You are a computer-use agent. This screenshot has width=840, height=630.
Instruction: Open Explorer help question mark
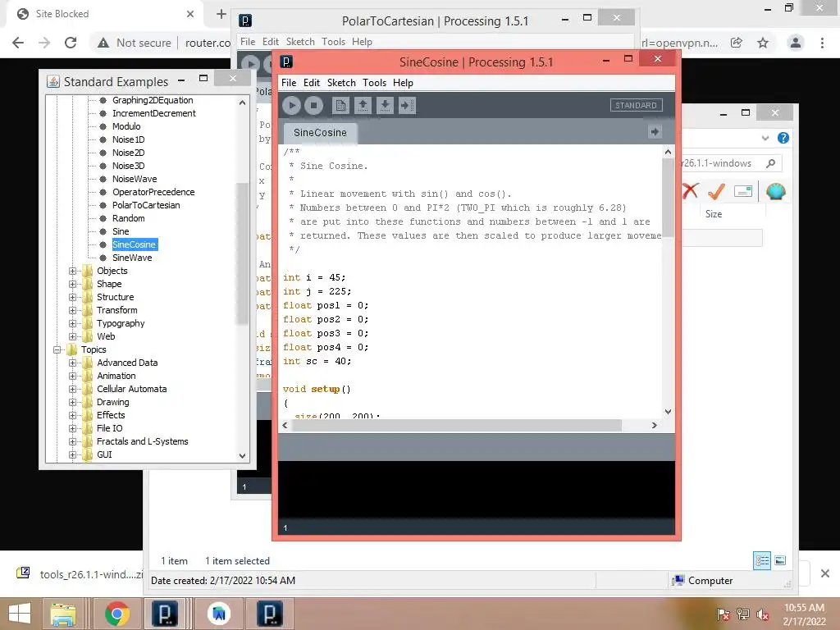pos(783,138)
